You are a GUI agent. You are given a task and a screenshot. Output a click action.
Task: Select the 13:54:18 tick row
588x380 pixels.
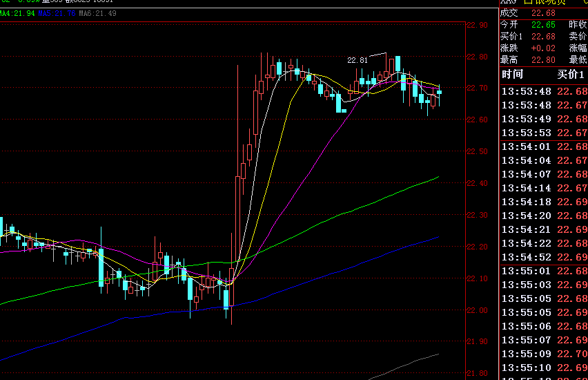[x=544, y=202]
